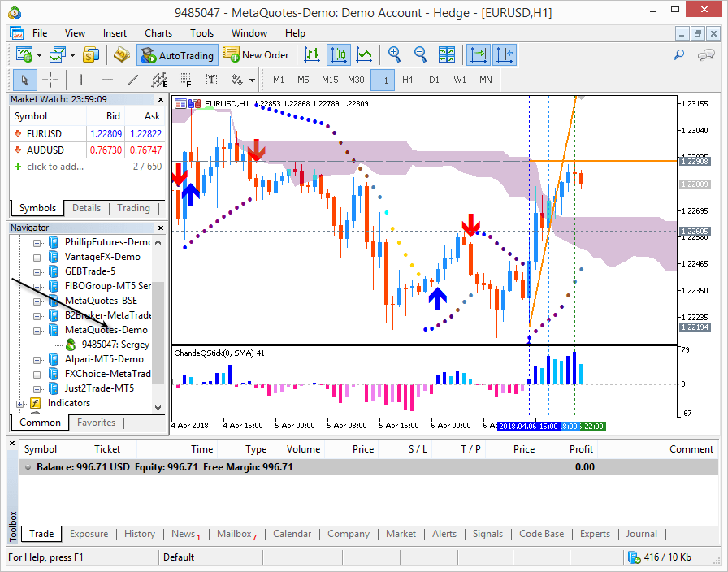Switch to the H4 timeframe
This screenshot has width=728, height=572.
(408, 80)
